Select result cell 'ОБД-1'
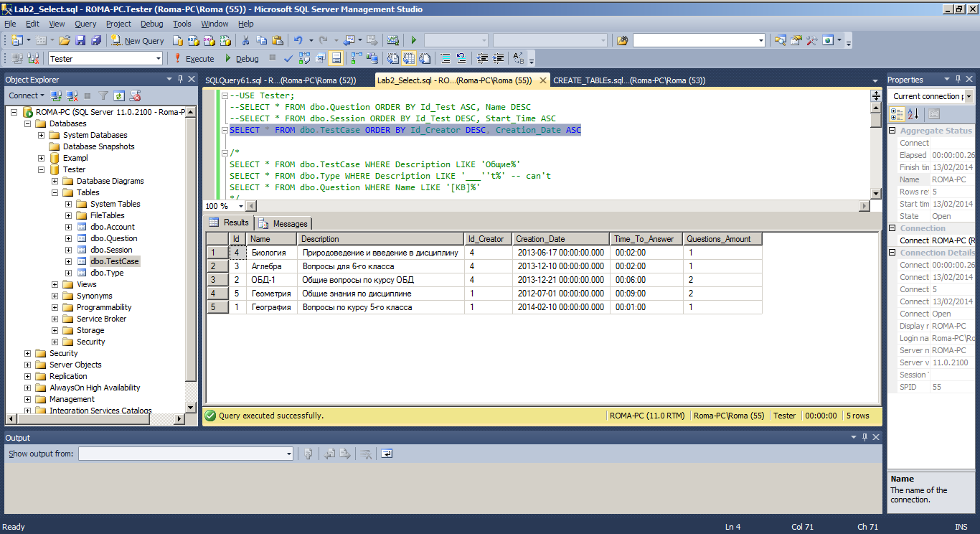Screen dimensions: 980x534 tap(272, 280)
